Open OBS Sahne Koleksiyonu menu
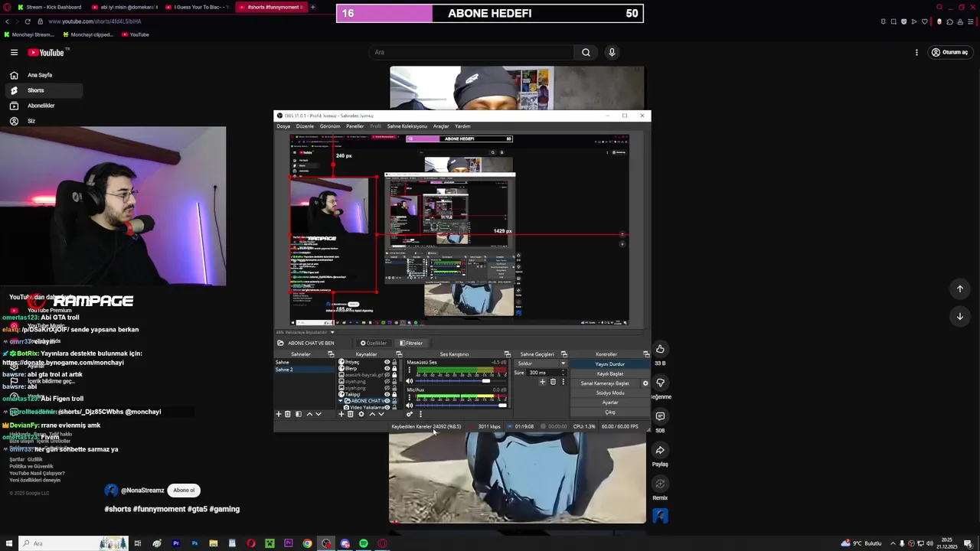Screen dimensions: 980x551 point(407,126)
